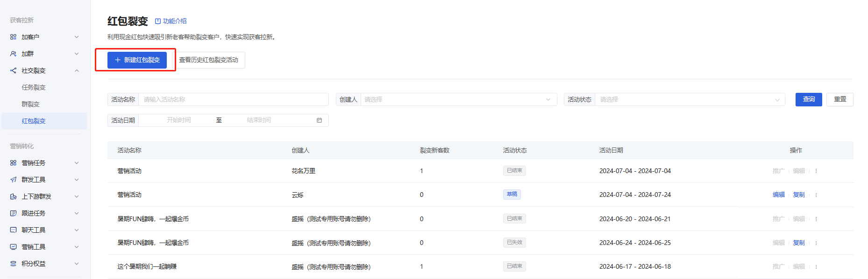Click the 已失效 status tag

coord(514,243)
